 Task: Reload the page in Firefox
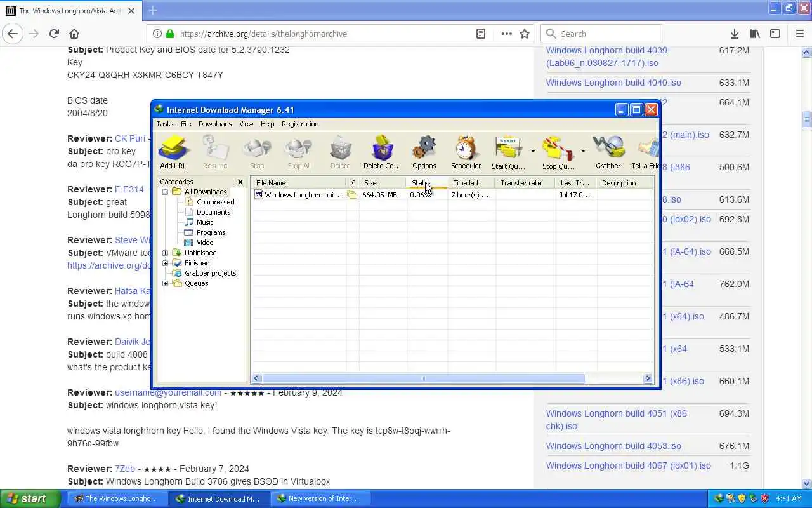(54, 34)
